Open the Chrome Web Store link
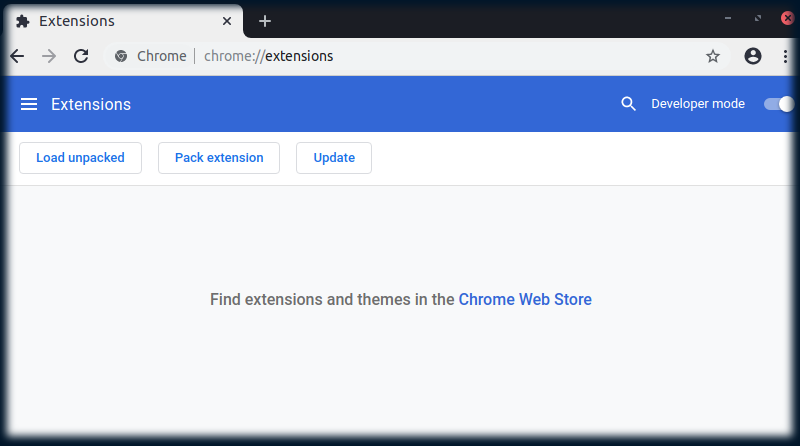 tap(525, 300)
